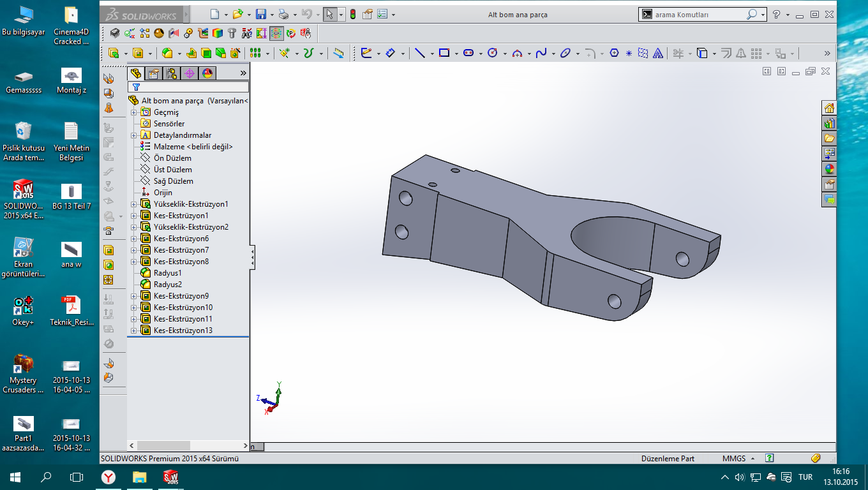Screen dimensions: 868x490
Task: Toggle the Select cursor tool
Action: [329, 14]
